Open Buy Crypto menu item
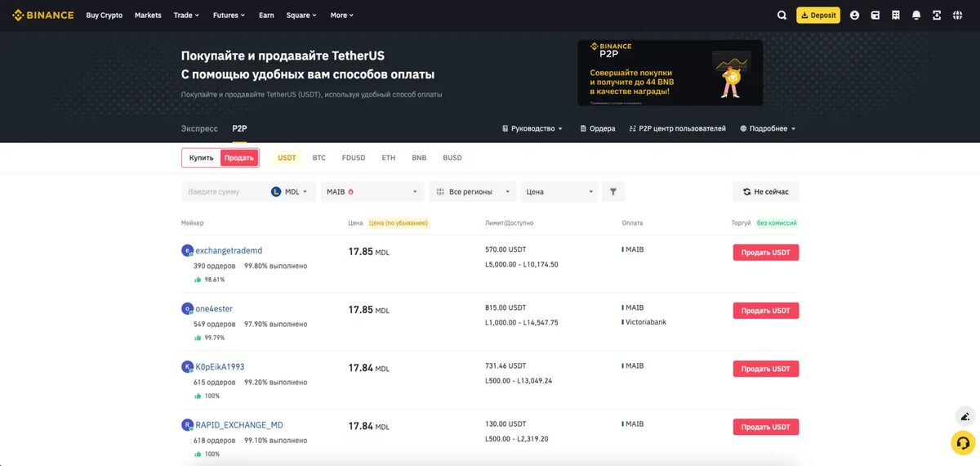This screenshot has width=980, height=466. (105, 15)
